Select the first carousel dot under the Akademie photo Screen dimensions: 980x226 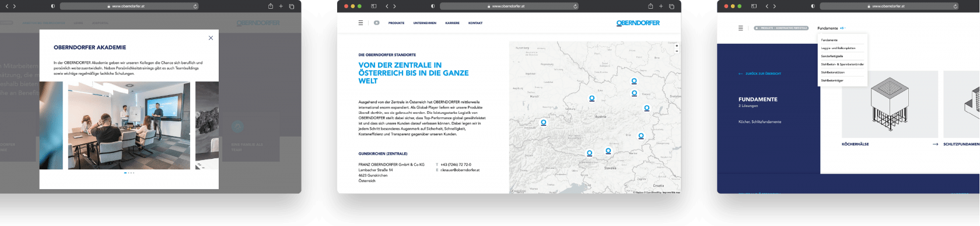click(x=125, y=173)
